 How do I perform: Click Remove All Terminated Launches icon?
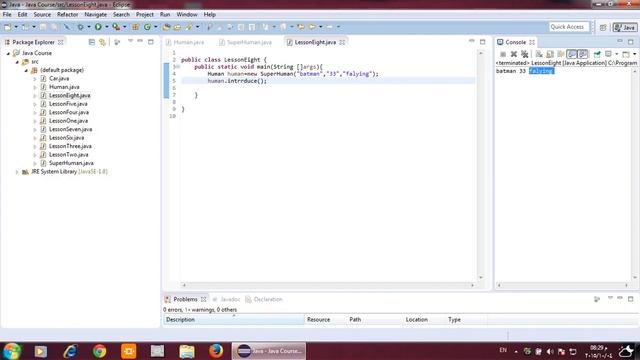(524, 54)
